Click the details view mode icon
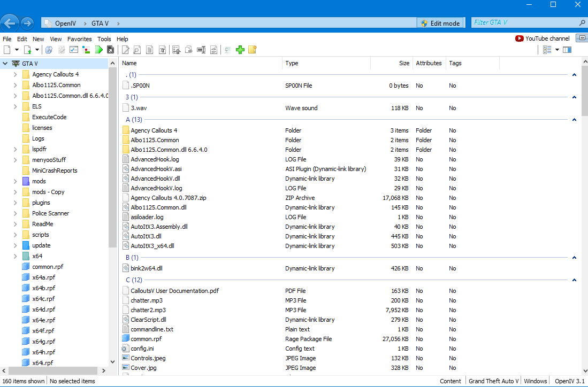Screen dimensions: 588x387 coord(547,50)
